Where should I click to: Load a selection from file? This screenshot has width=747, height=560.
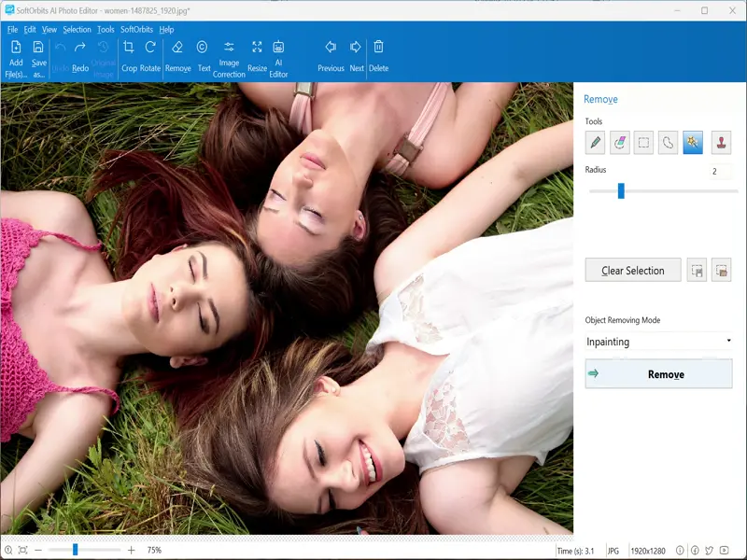[x=721, y=271]
